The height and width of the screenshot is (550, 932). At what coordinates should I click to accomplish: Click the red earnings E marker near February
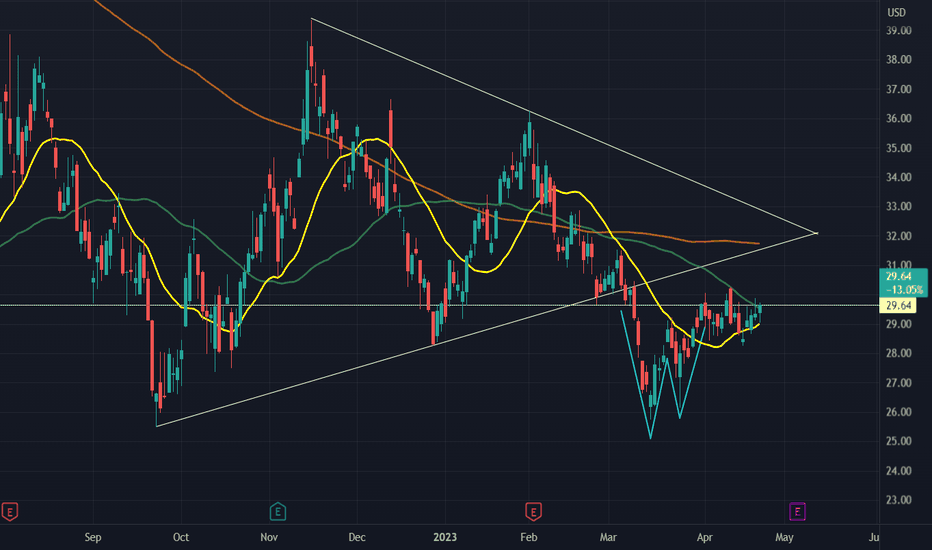533,511
